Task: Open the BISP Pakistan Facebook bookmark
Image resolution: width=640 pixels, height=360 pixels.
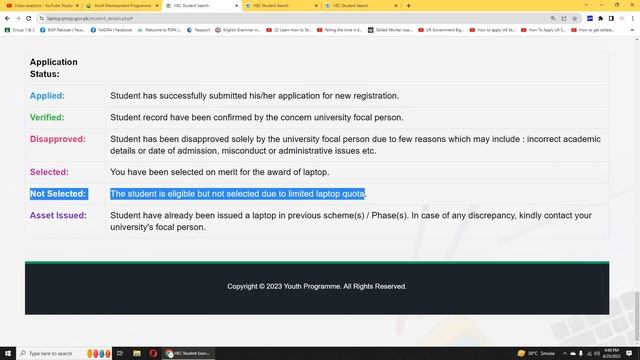Action: [62, 30]
